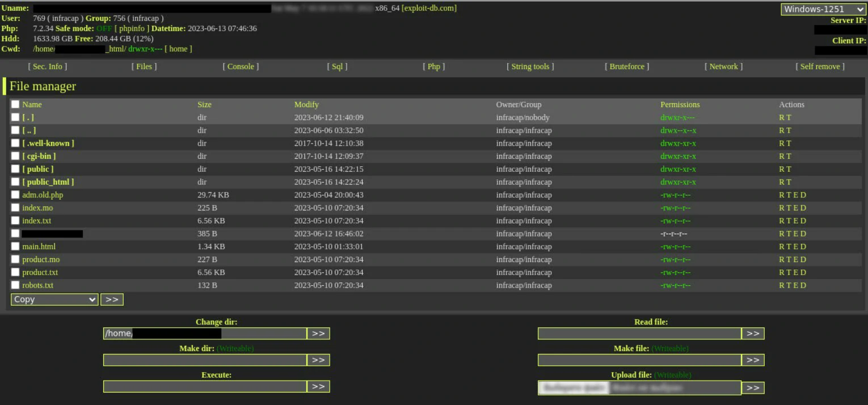Tick the checkbox next to index.txt
The image size is (868, 405).
click(x=15, y=221)
